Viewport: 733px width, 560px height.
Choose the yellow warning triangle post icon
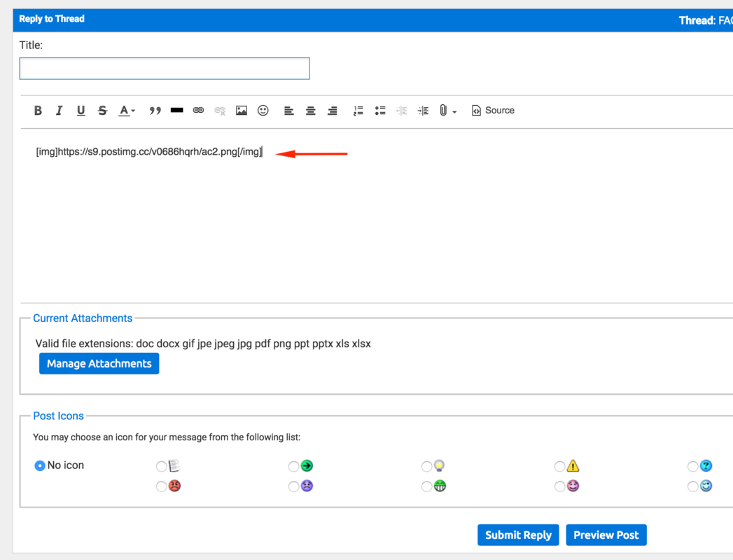click(x=560, y=466)
